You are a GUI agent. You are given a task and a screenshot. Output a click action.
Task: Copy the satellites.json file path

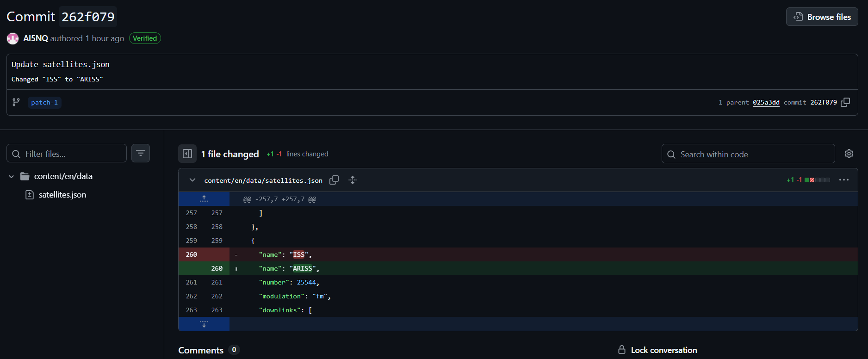334,180
